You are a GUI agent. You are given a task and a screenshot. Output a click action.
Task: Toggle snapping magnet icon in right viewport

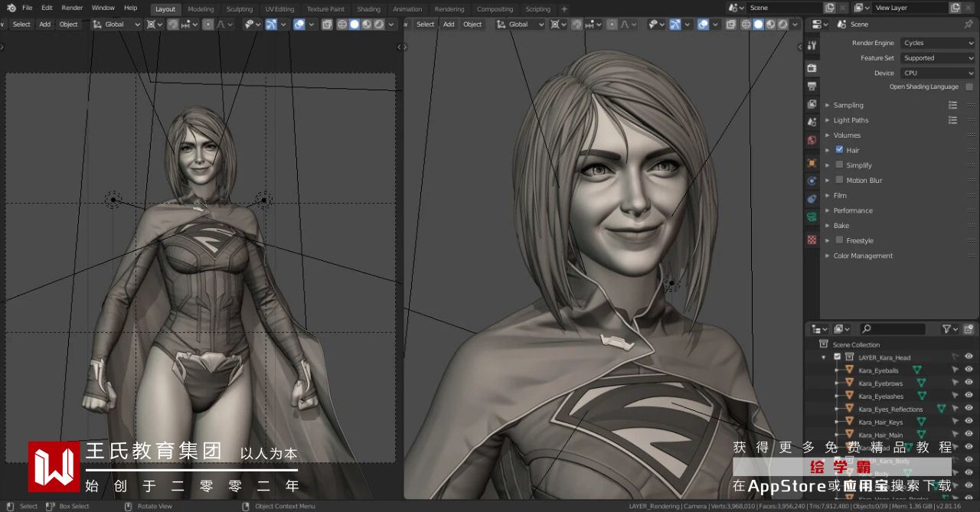pyautogui.click(x=577, y=24)
